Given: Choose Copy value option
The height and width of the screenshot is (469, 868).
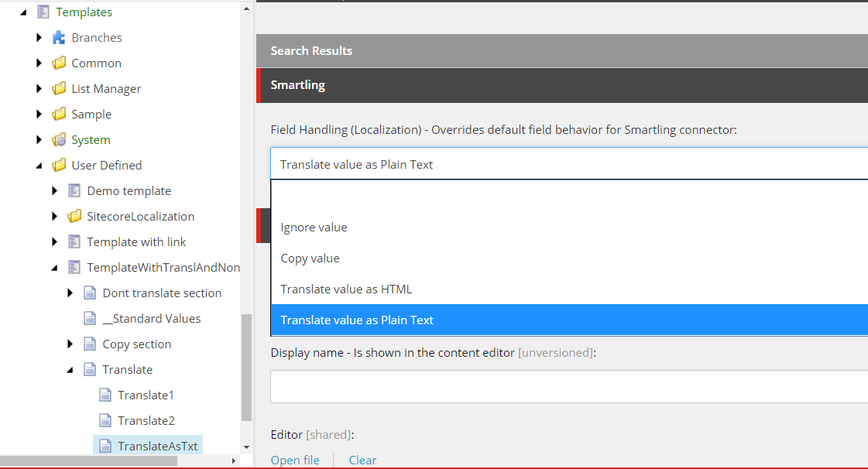Looking at the screenshot, I should point(570,258).
